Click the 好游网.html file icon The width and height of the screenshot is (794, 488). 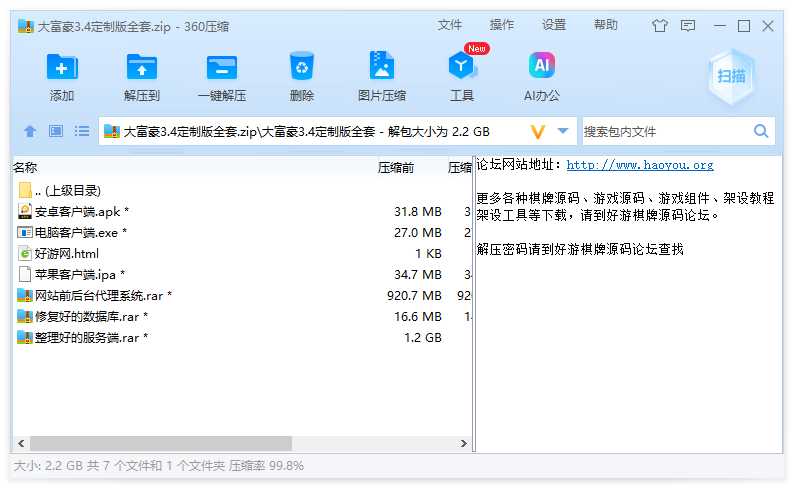pos(25,253)
